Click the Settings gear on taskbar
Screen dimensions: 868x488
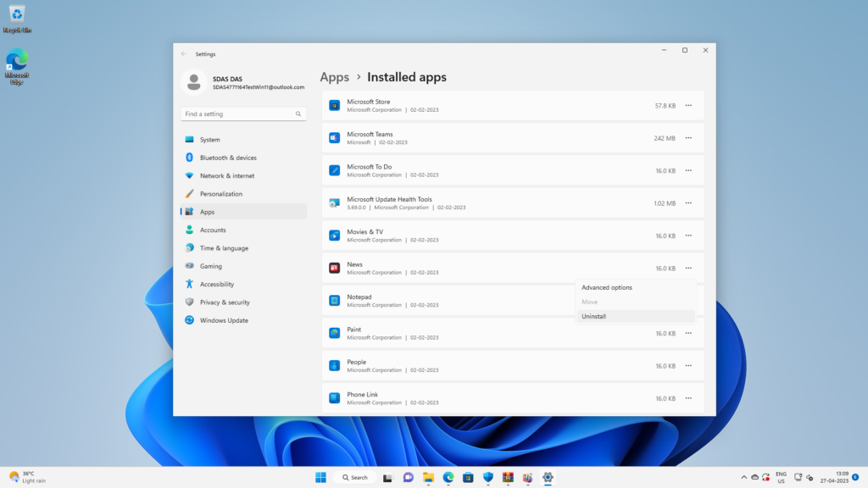click(x=548, y=478)
